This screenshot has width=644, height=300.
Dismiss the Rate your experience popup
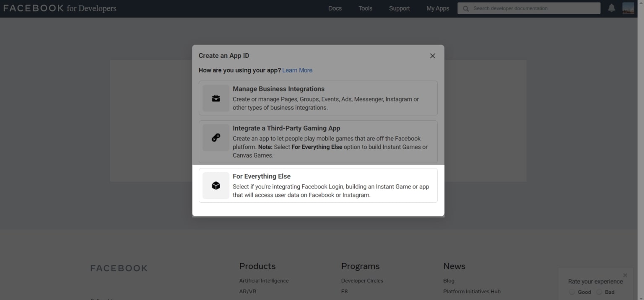[x=625, y=275]
